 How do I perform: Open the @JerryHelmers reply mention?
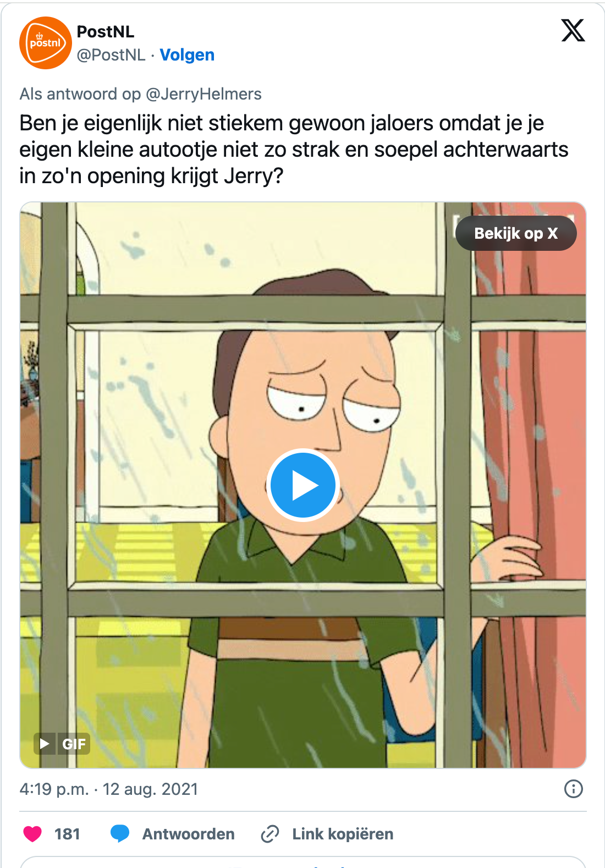click(204, 94)
